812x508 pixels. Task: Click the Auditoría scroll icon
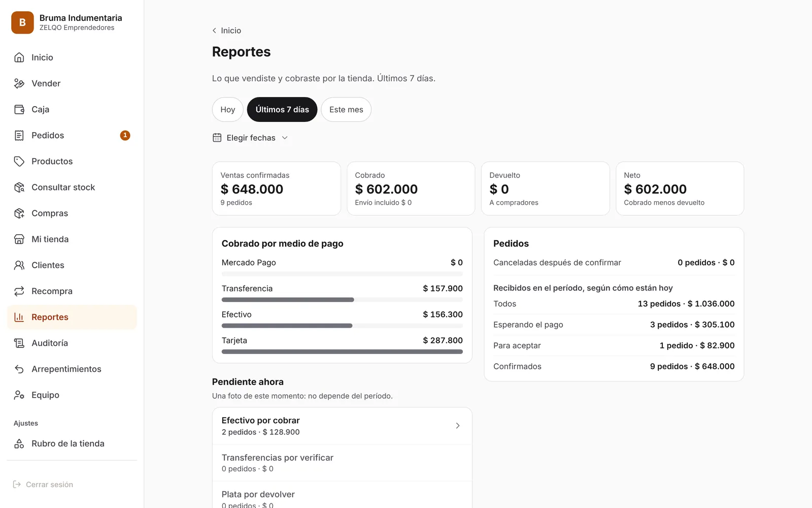19,343
